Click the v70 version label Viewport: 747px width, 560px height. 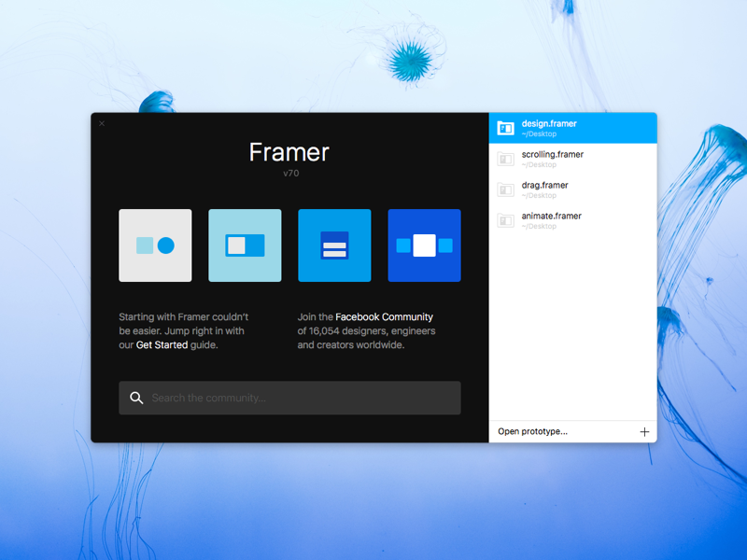click(x=291, y=174)
